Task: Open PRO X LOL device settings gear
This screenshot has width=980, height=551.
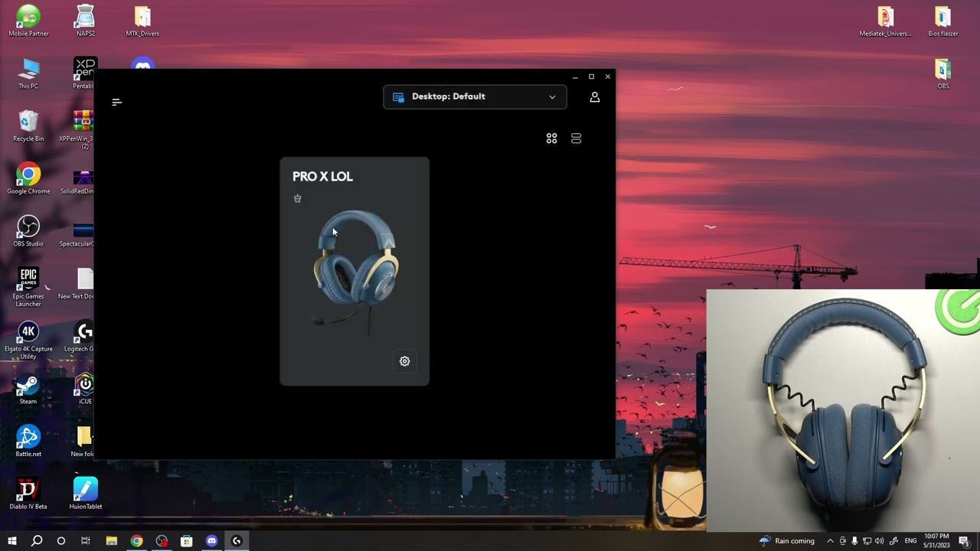Action: coord(405,361)
